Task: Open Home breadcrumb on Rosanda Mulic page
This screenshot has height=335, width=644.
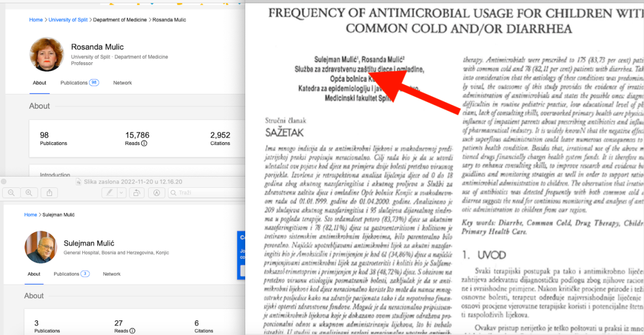Action: [x=36, y=20]
